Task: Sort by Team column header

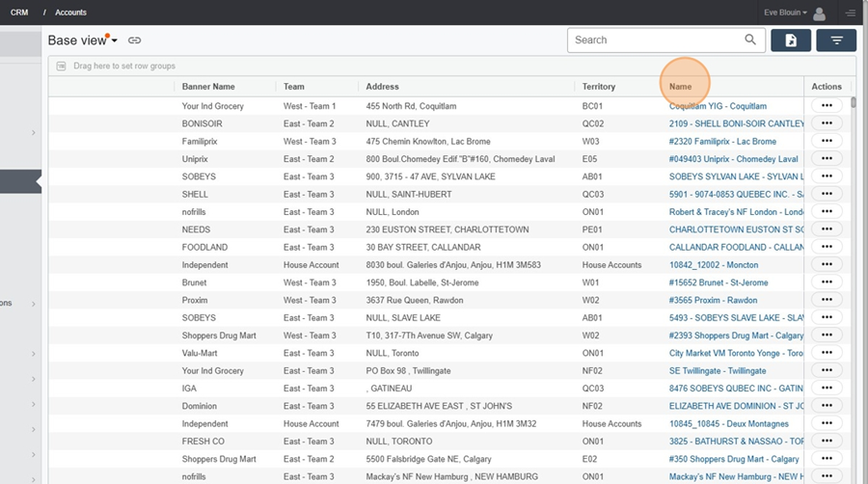Action: click(x=294, y=86)
